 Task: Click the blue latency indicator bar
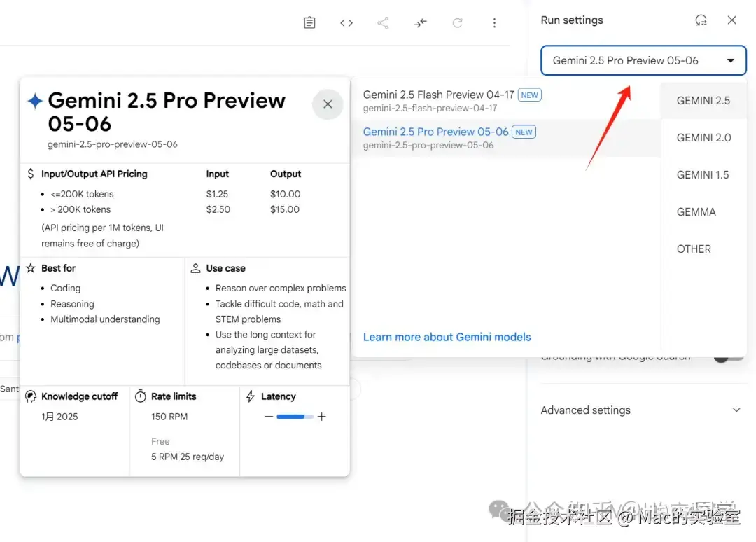tap(295, 417)
